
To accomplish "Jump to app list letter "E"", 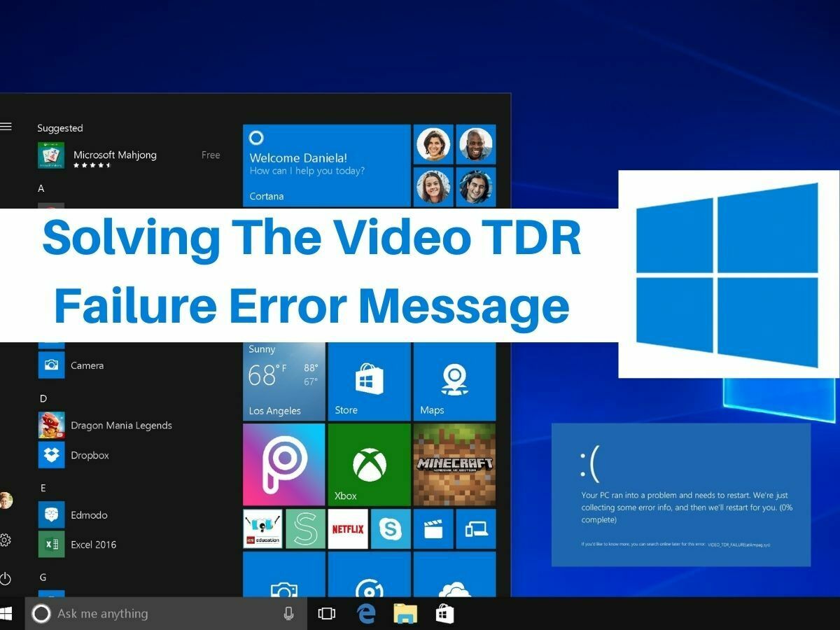I will tap(43, 488).
